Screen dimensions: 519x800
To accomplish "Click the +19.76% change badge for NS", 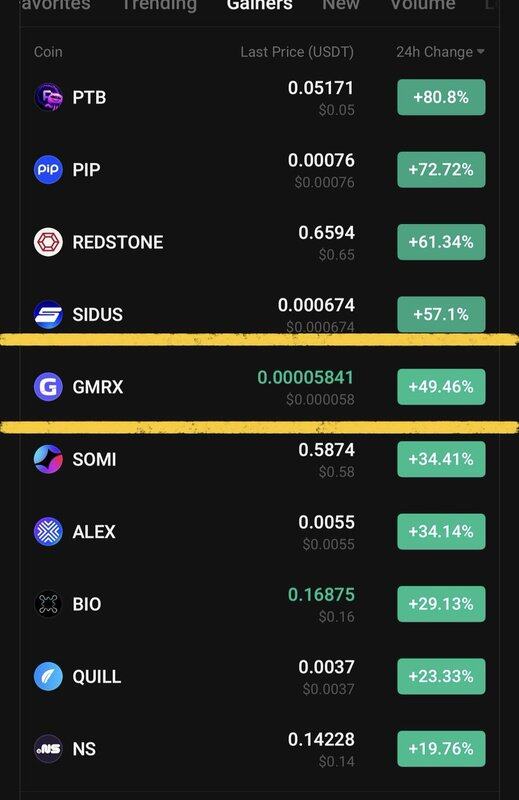I will click(441, 749).
